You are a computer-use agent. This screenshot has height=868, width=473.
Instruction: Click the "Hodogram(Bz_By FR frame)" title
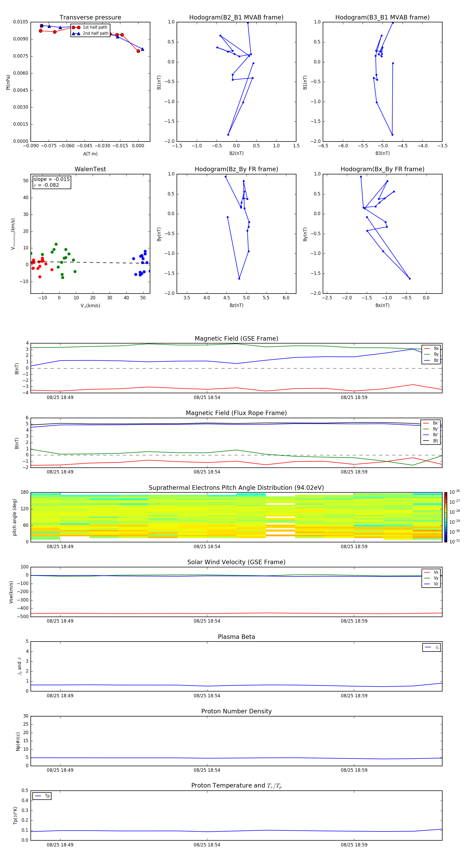click(236, 169)
